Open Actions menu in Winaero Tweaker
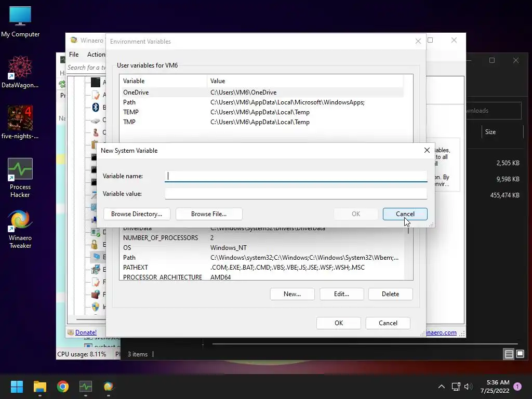 click(x=96, y=54)
